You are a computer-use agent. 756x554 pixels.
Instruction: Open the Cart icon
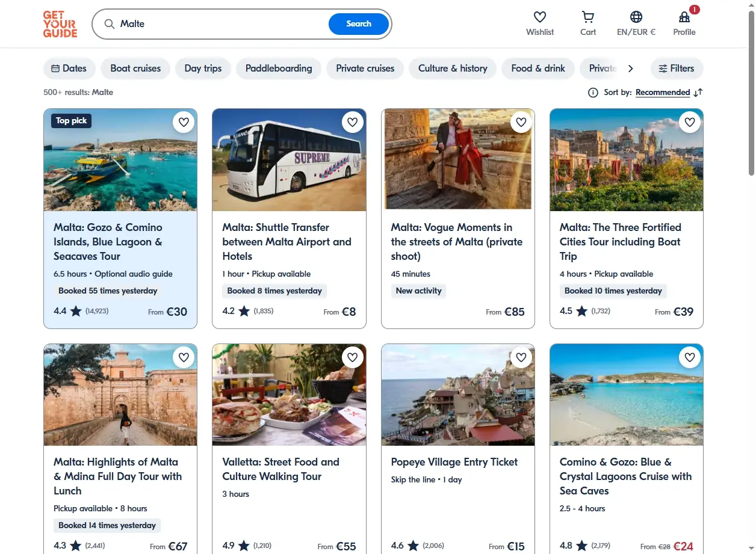[588, 17]
